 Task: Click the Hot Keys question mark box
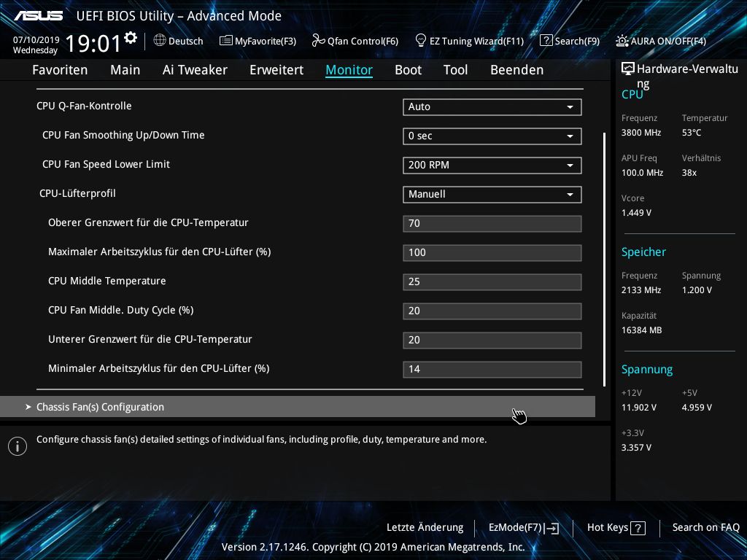(x=638, y=528)
